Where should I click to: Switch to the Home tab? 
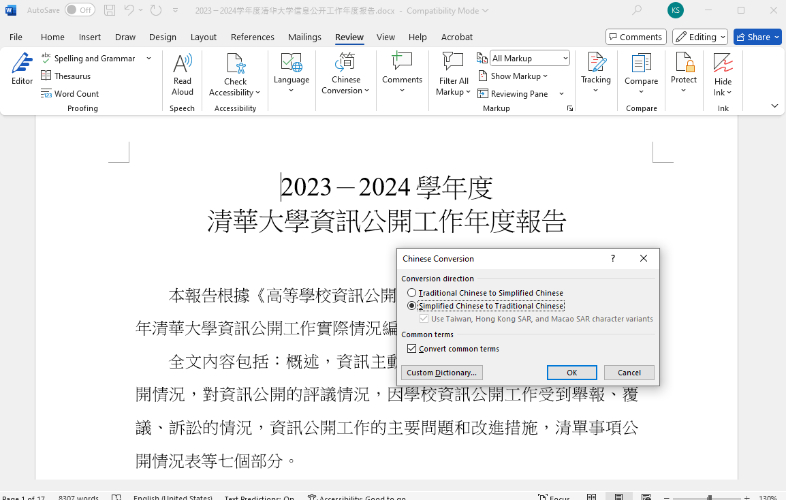[53, 37]
